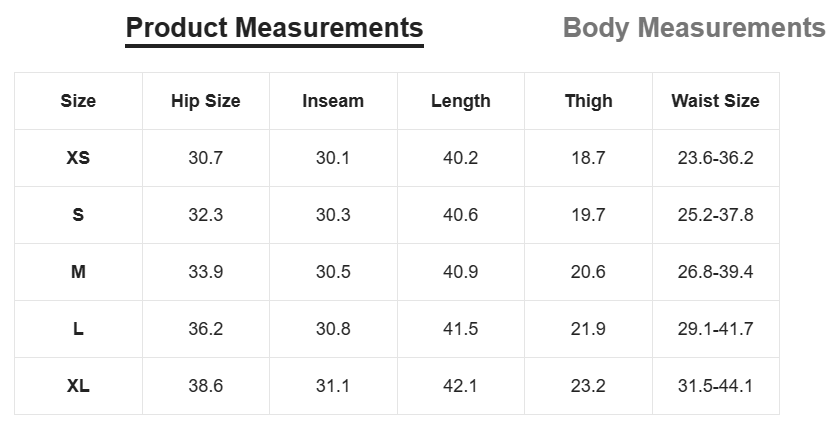The width and height of the screenshot is (834, 429).
Task: Select the S size row label
Action: coord(78,215)
